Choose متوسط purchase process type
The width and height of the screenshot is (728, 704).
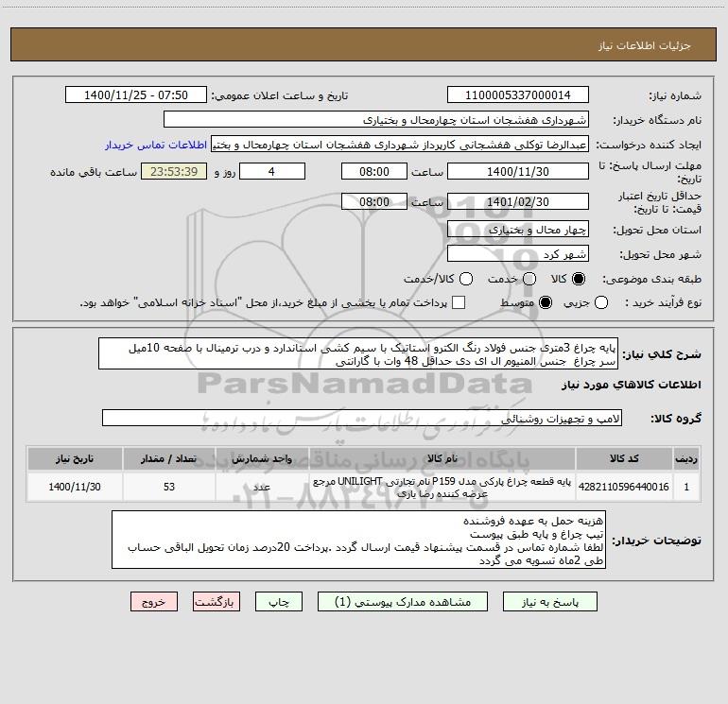(x=546, y=302)
